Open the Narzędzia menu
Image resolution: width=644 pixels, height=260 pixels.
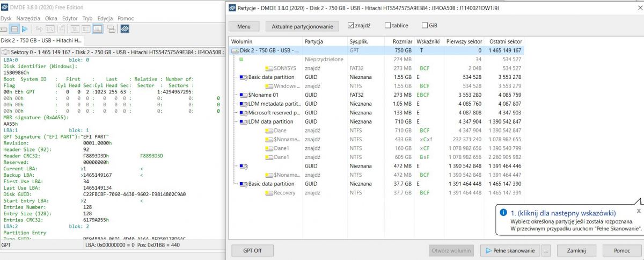coord(28,18)
